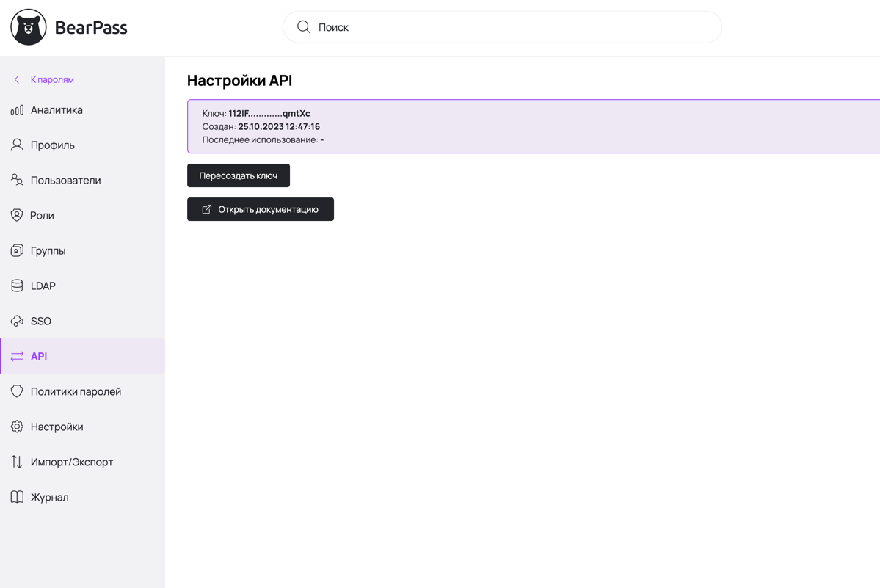Click the LDAP database icon

pyautogui.click(x=17, y=286)
